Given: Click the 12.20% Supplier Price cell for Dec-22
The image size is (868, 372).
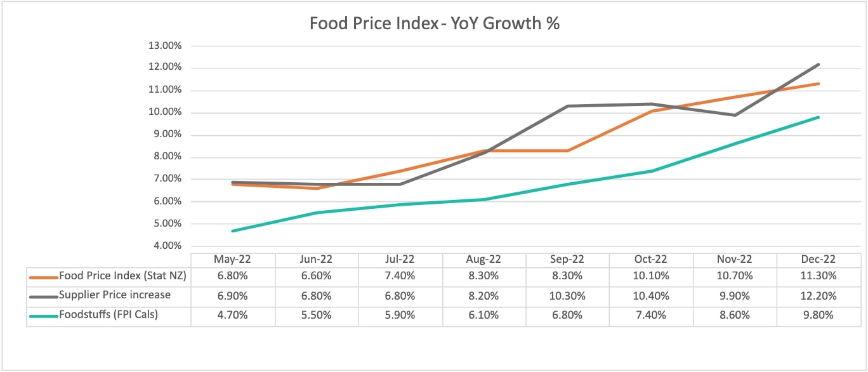Looking at the screenshot, I should click(x=818, y=295).
